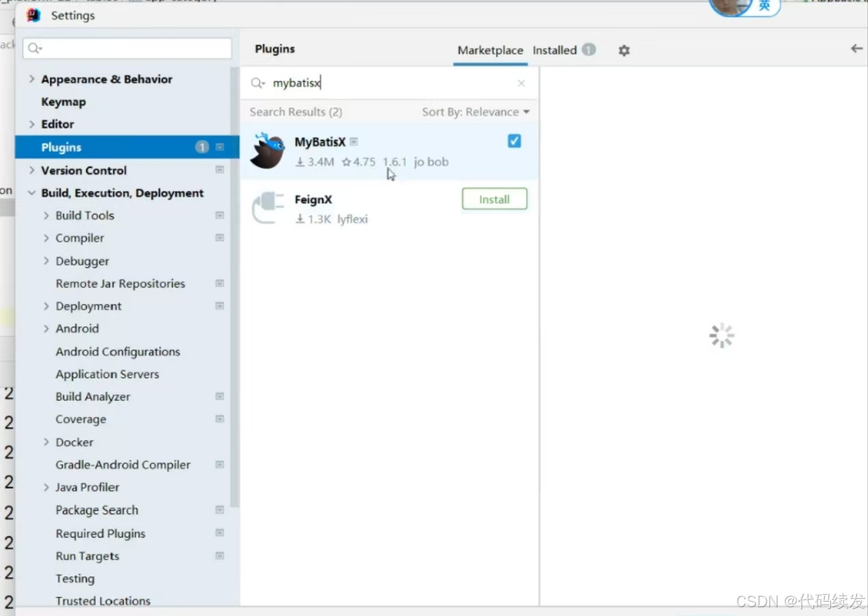Click jo bob vendor name
868x616 pixels.
click(431, 162)
